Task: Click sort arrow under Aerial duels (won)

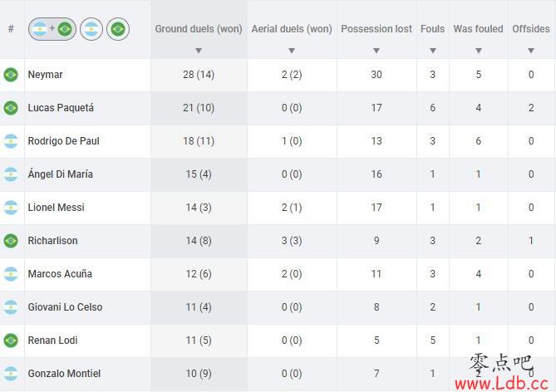Action: pos(292,51)
